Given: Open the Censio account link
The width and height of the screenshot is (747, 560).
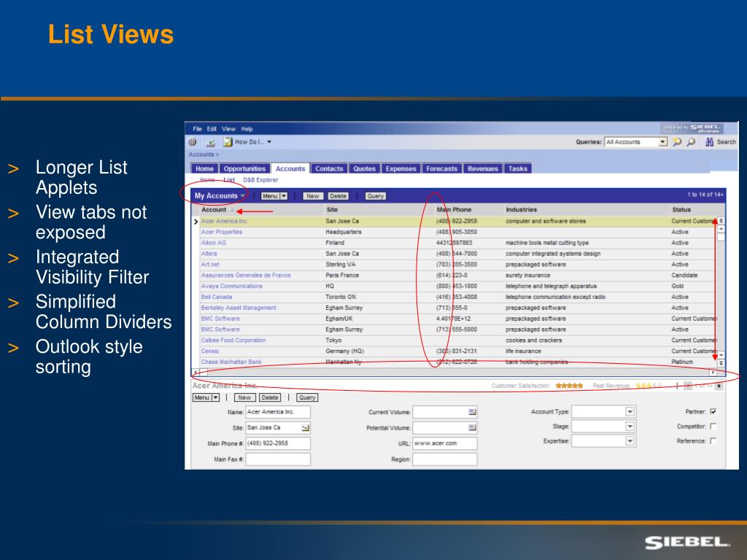Looking at the screenshot, I should (210, 351).
